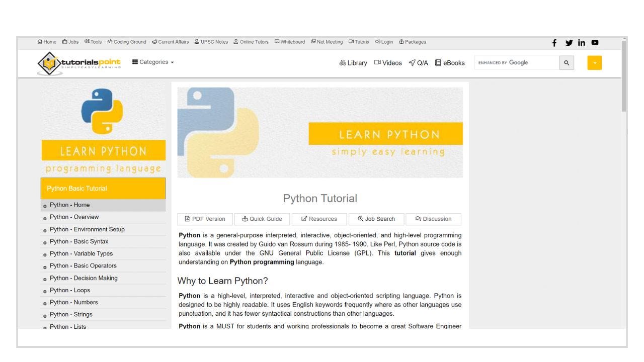This screenshot has width=644, height=362.
Task: Select Python - Basic Syntax
Action: click(103, 241)
